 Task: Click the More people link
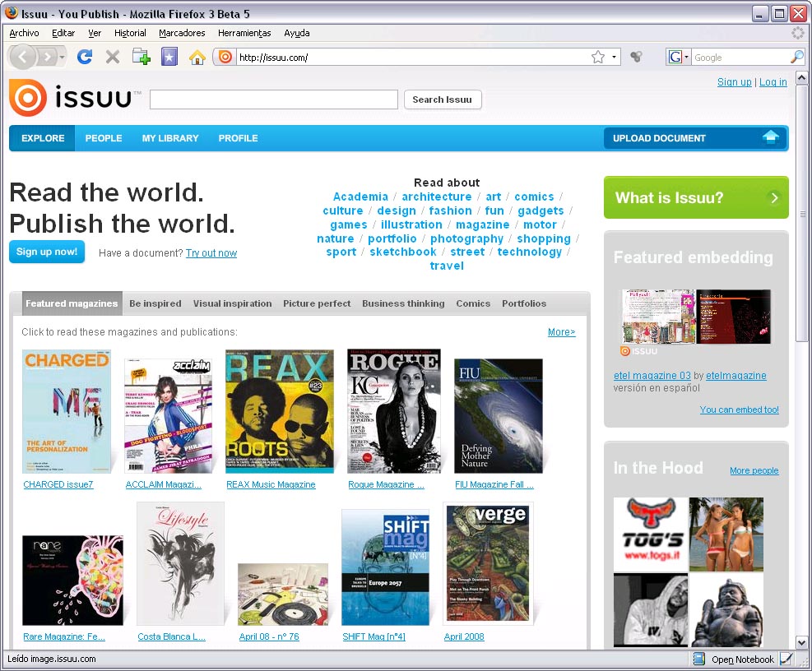[x=754, y=470]
